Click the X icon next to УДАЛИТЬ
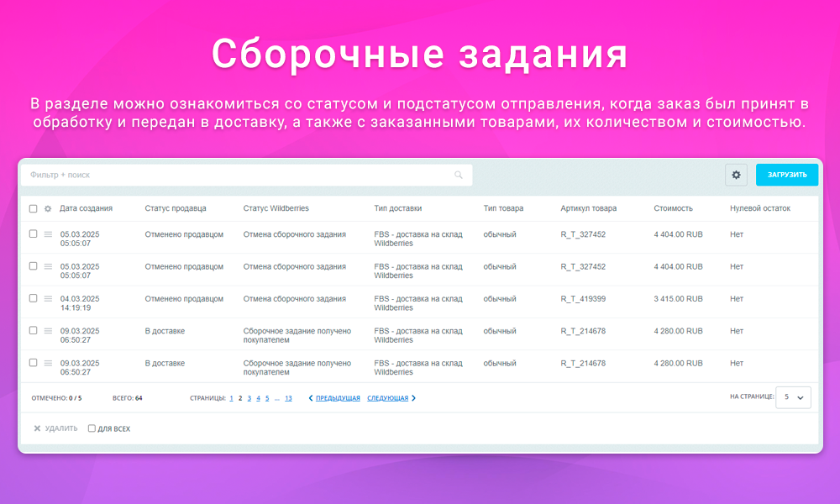 click(x=36, y=428)
